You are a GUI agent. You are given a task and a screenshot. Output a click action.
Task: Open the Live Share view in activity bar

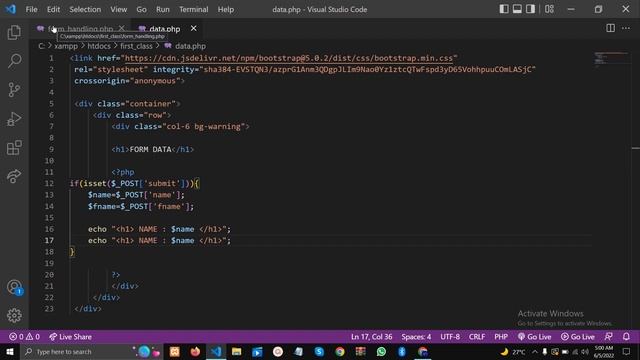coord(14,176)
